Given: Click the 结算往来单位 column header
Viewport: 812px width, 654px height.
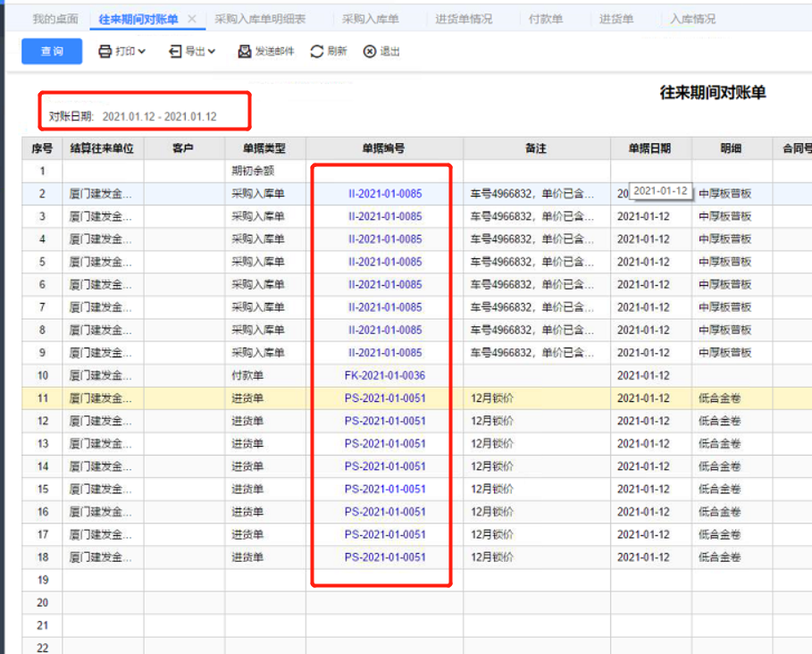Looking at the screenshot, I should click(103, 148).
